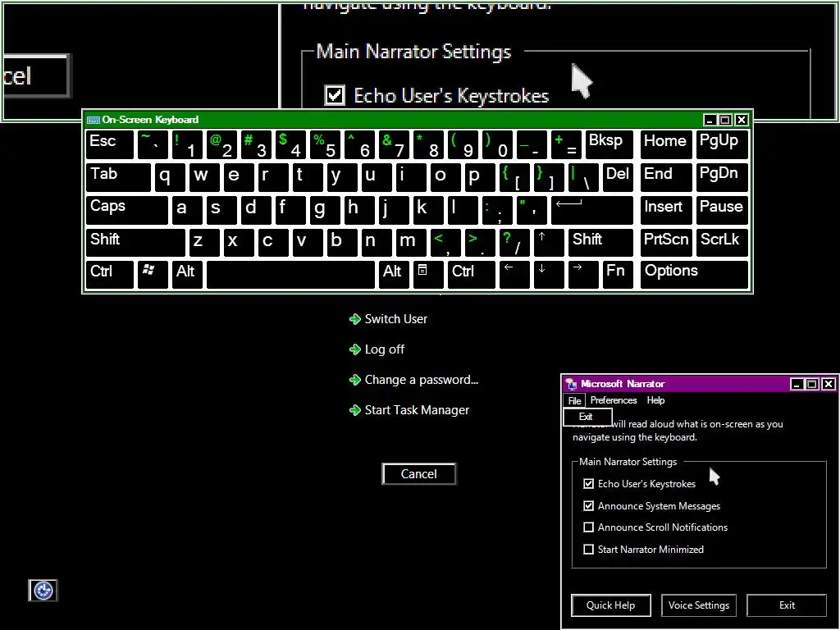
Task: Click Log off
Action: [x=384, y=349]
